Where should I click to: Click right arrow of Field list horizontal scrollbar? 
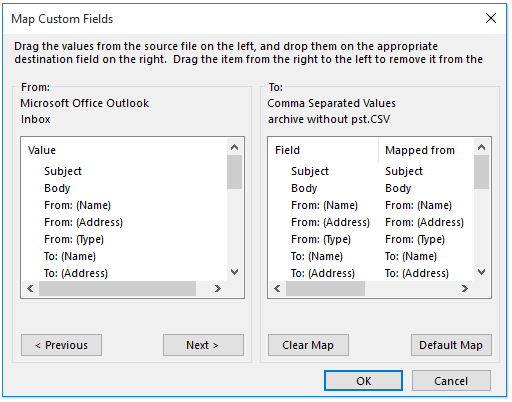pos(465,288)
